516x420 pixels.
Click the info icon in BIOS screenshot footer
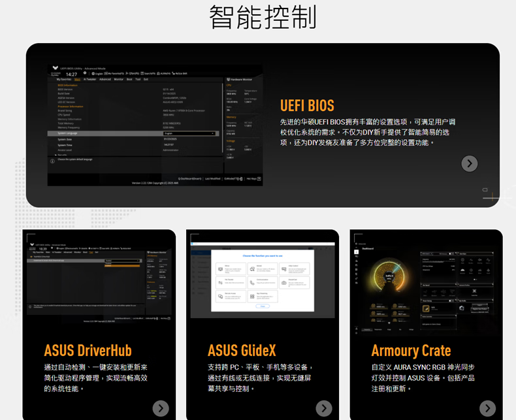(x=52, y=160)
